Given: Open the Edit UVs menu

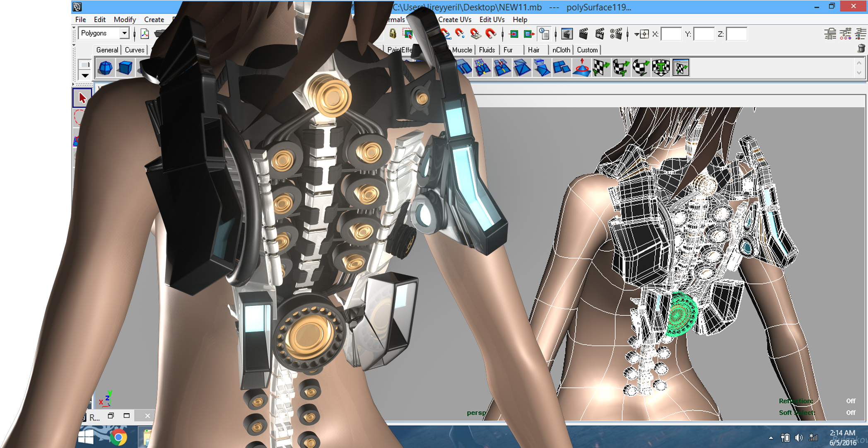Looking at the screenshot, I should (x=492, y=19).
